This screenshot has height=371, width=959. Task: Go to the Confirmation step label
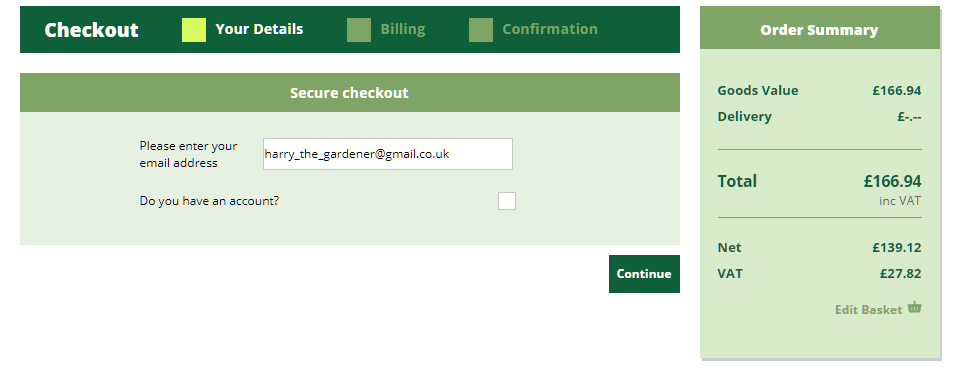pyautogui.click(x=550, y=29)
